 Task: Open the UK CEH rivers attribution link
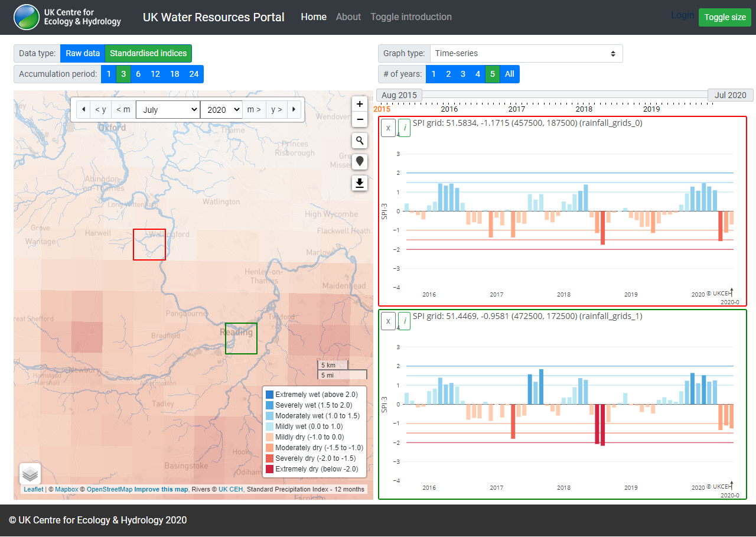[231, 489]
